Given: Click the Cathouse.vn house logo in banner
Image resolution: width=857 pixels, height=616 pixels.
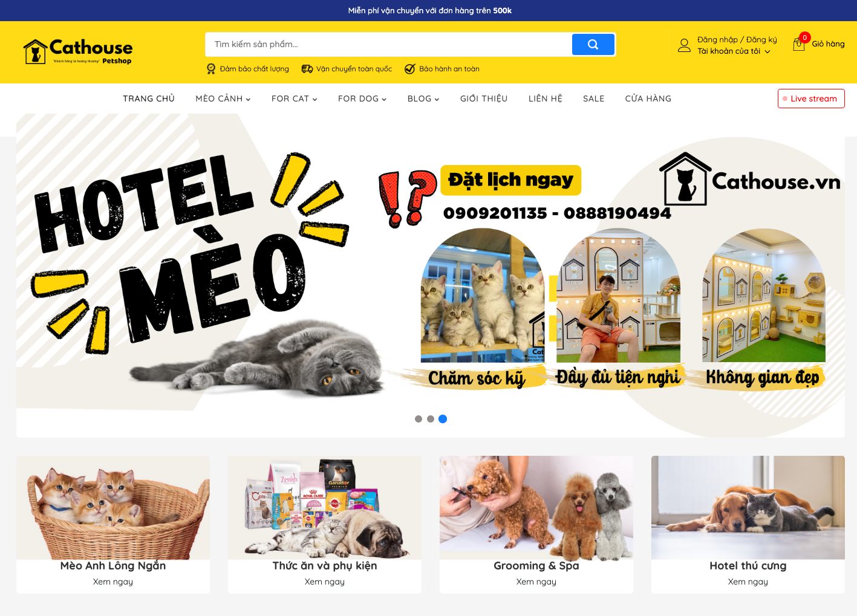Looking at the screenshot, I should tap(685, 179).
